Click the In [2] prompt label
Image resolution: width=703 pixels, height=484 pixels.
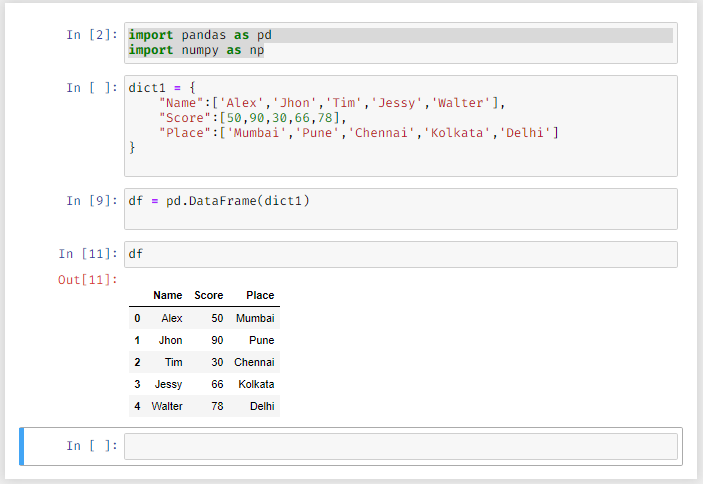click(92, 35)
